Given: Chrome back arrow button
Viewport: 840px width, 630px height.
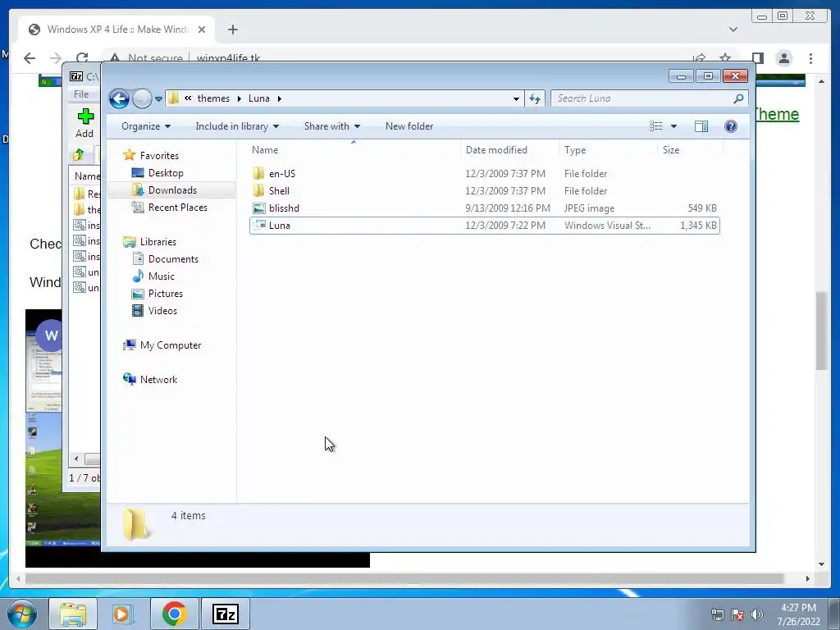Looking at the screenshot, I should (30, 58).
